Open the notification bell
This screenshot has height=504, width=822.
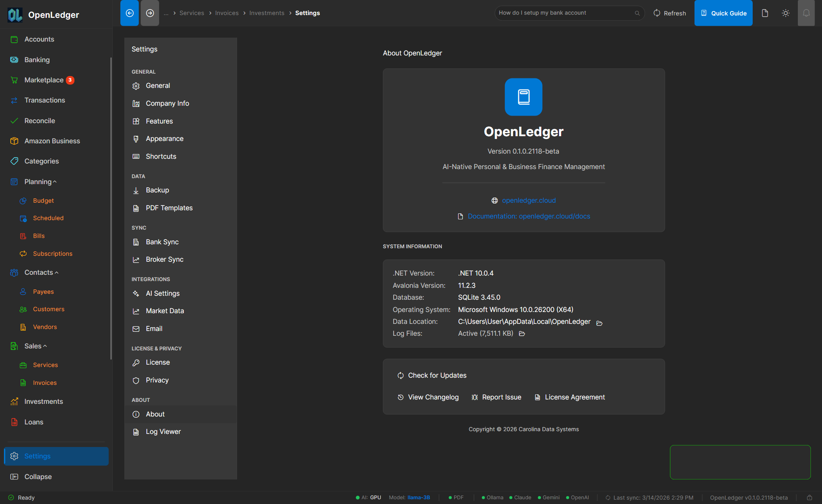806,13
